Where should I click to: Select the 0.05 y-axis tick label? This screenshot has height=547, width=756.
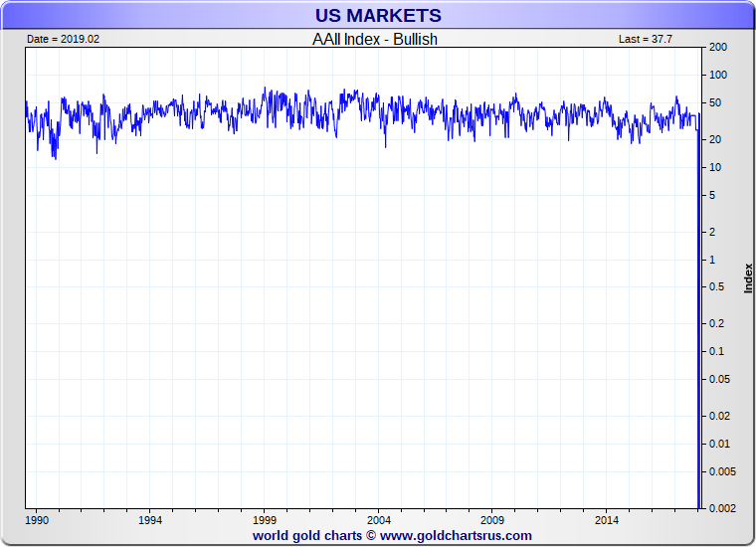(x=717, y=379)
